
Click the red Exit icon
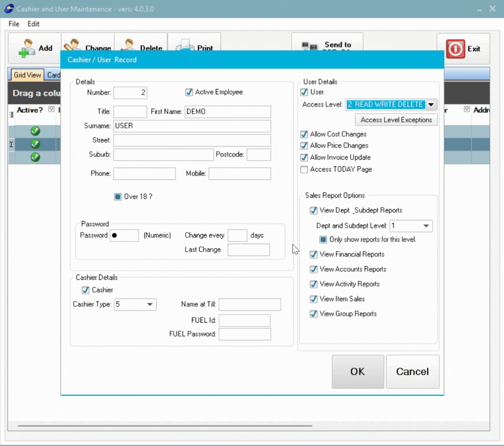click(x=456, y=49)
